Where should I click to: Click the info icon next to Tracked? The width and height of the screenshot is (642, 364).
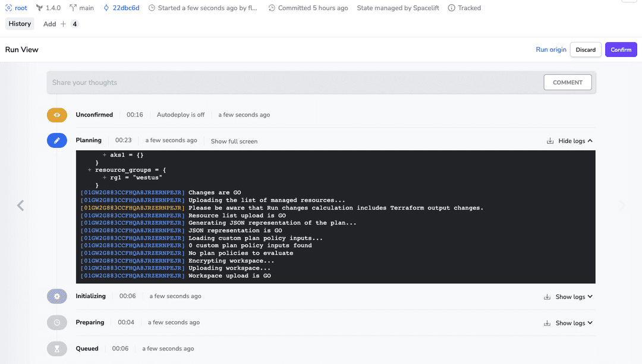pos(451,8)
